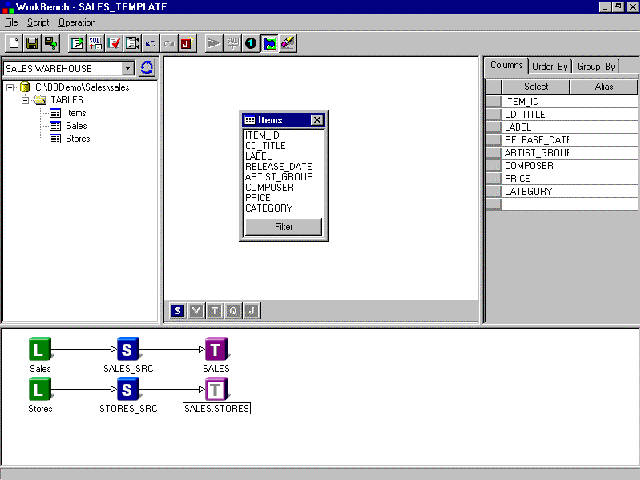Viewport: 640px width, 480px height.
Task: Collapse the database root tree node
Action: [9, 88]
